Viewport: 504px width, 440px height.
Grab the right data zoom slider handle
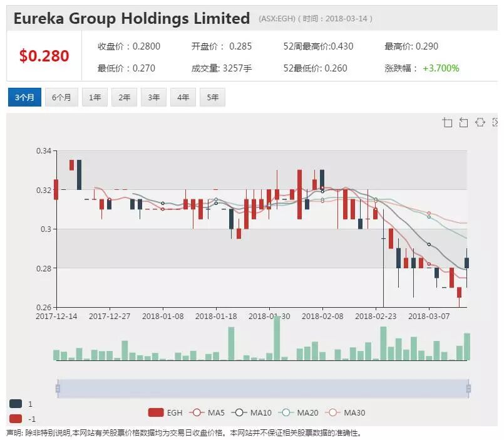(469, 389)
